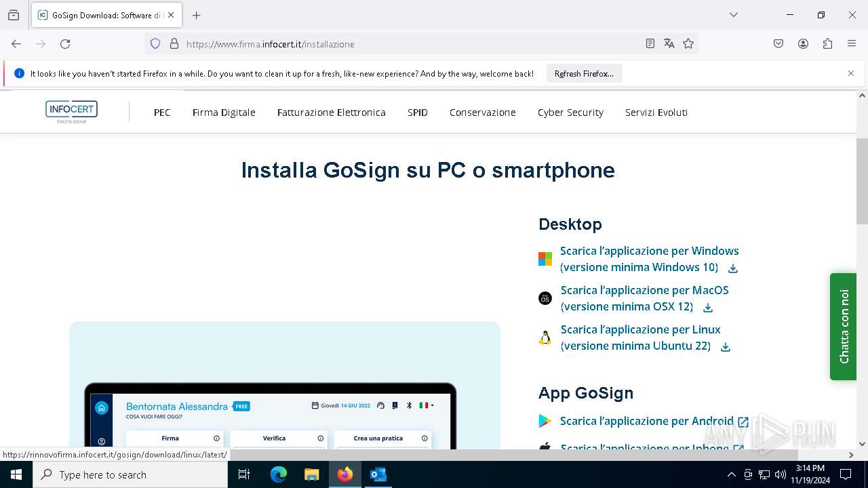Open the SPID menu item
The width and height of the screenshot is (868, 488).
click(x=418, y=113)
